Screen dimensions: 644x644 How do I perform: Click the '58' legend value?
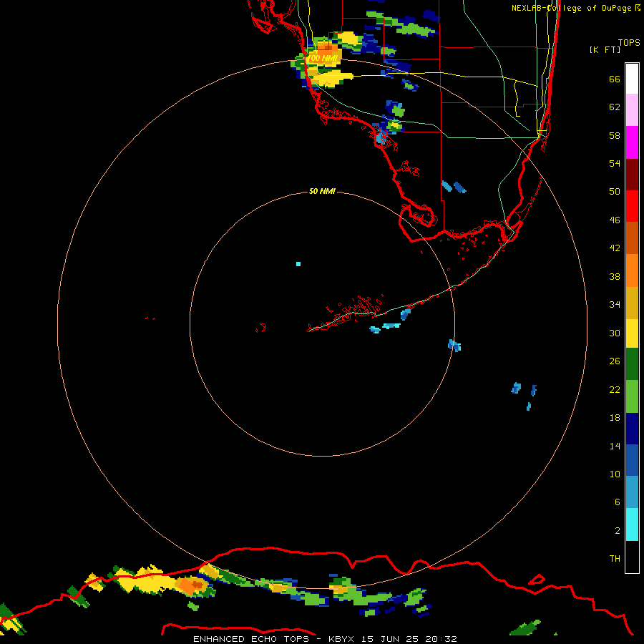[x=615, y=135]
